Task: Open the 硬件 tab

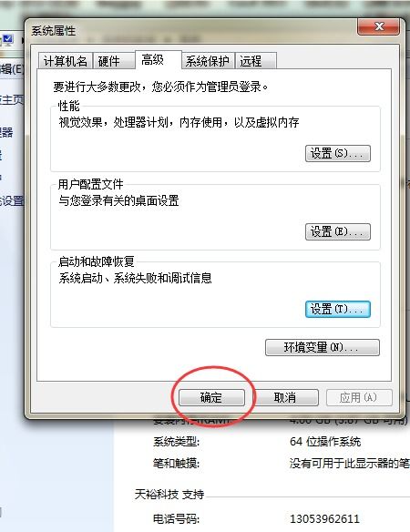Action: 114,61
